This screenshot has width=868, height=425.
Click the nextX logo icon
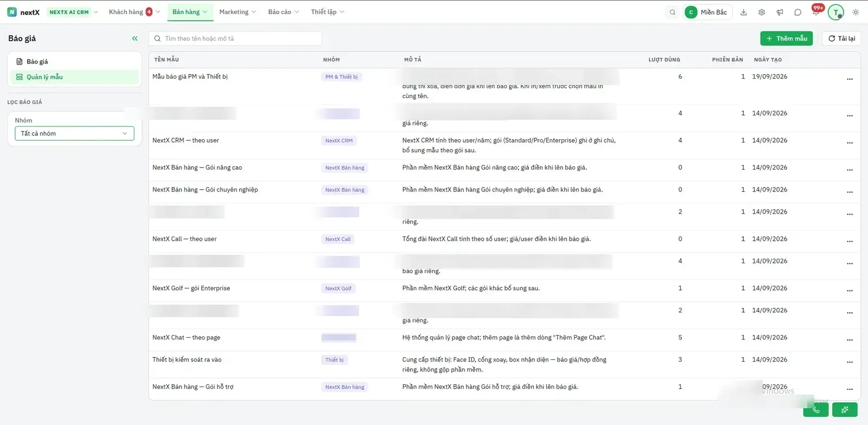click(12, 12)
